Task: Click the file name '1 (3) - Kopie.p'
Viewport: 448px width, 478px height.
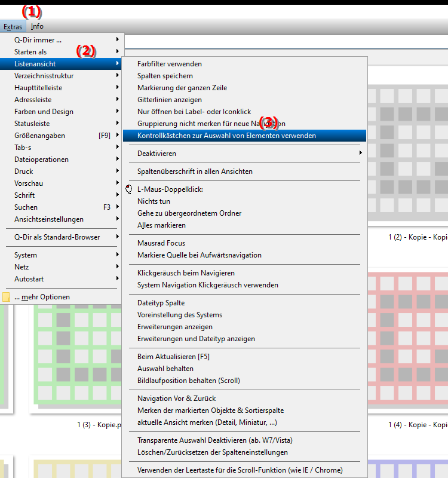Action: tap(99, 425)
